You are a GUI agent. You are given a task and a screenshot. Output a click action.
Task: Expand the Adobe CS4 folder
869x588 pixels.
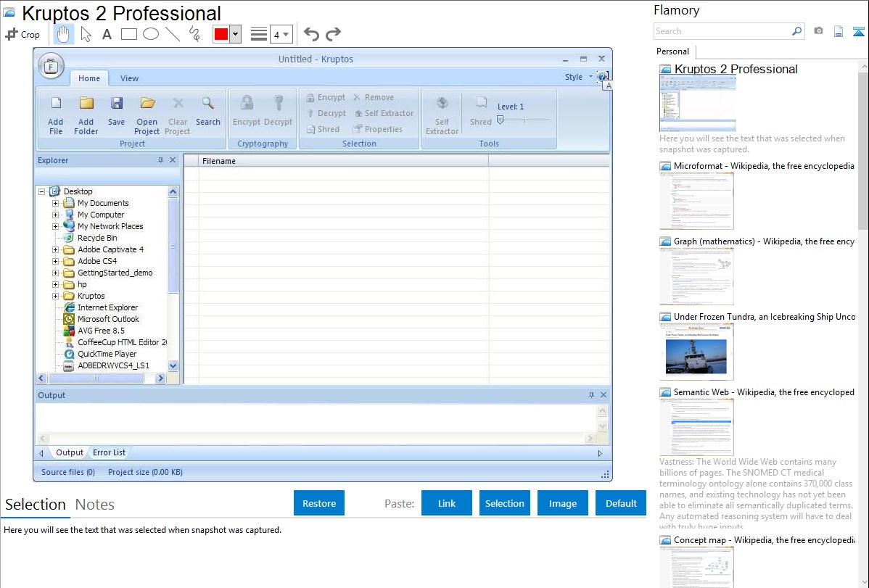(x=55, y=262)
